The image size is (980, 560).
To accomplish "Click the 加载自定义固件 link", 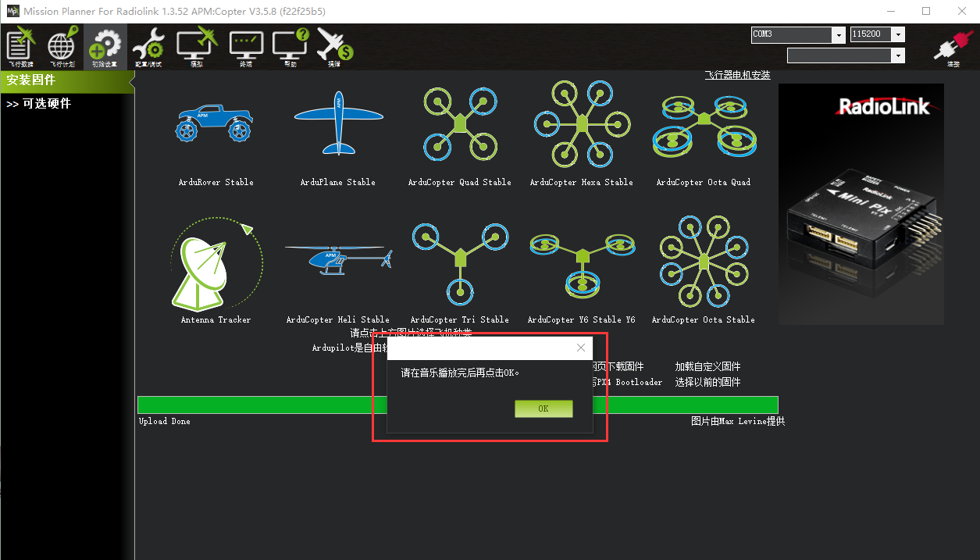I will tap(708, 366).
